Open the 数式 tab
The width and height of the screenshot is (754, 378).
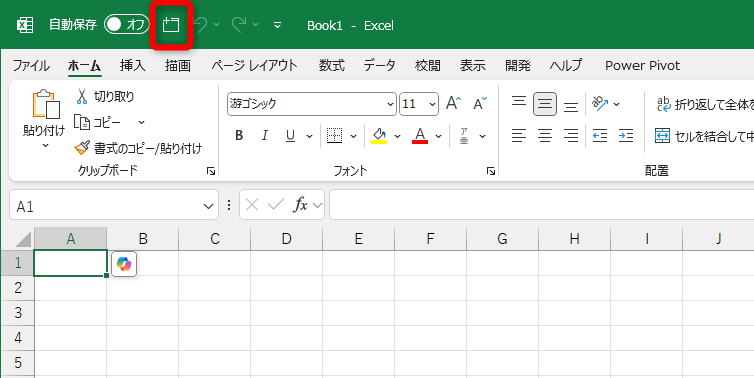point(332,65)
